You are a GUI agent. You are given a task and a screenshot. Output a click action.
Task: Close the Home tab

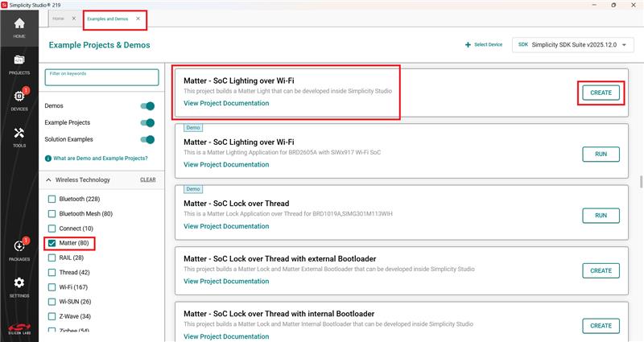[74, 19]
